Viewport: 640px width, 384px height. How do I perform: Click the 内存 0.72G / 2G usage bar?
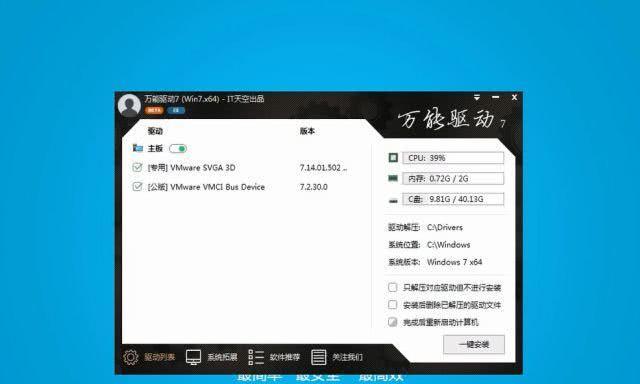click(453, 178)
